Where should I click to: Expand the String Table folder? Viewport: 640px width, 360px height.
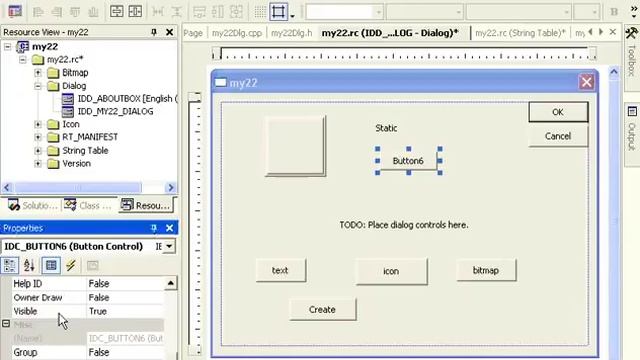(x=38, y=151)
